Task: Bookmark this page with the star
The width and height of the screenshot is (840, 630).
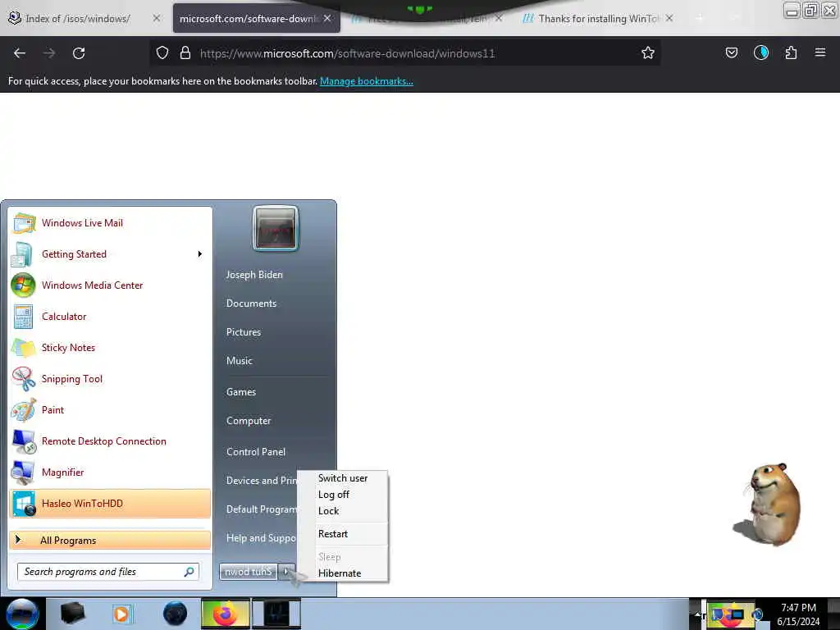Action: 648,53
